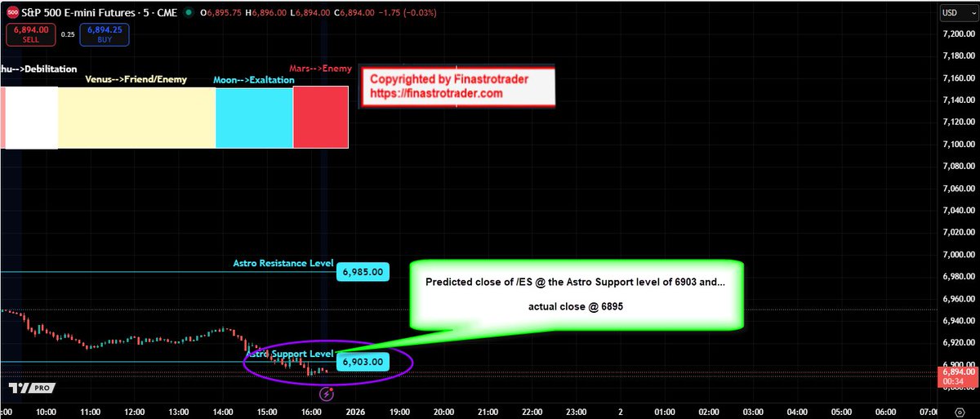Click the Venus-->Friend/Enemy label

[136, 79]
